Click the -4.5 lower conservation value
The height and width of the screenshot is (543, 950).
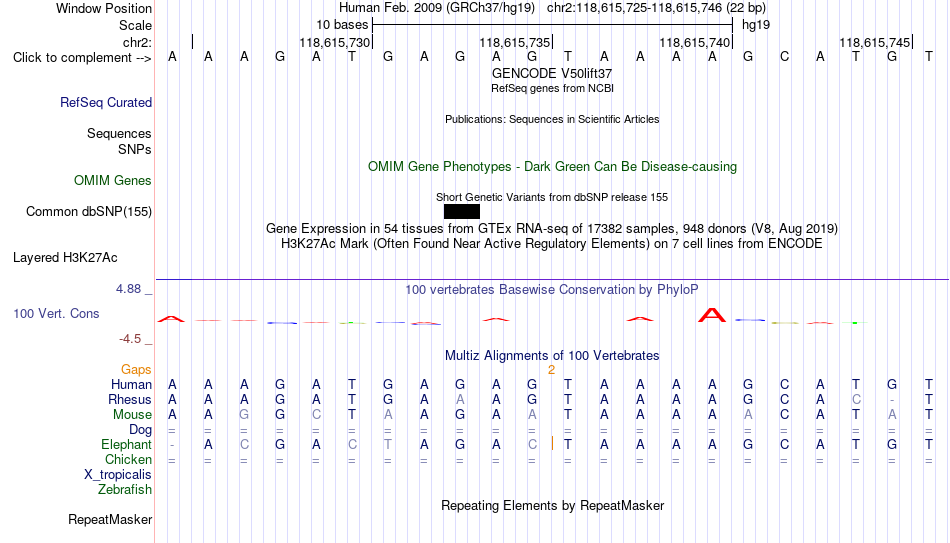click(130, 339)
